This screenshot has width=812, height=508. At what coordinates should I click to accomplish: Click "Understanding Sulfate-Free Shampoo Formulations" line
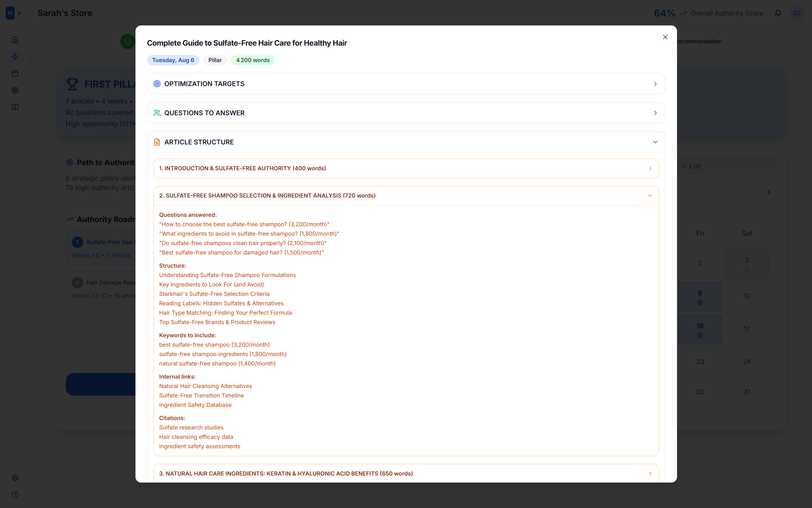tap(227, 275)
